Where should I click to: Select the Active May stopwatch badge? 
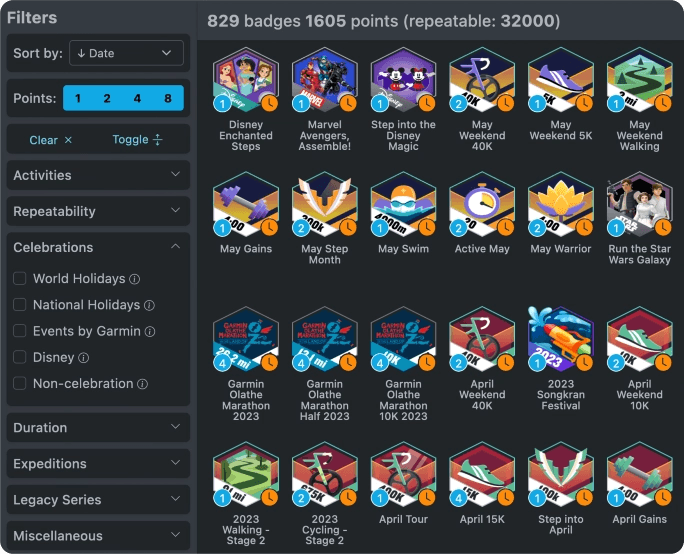click(x=482, y=204)
